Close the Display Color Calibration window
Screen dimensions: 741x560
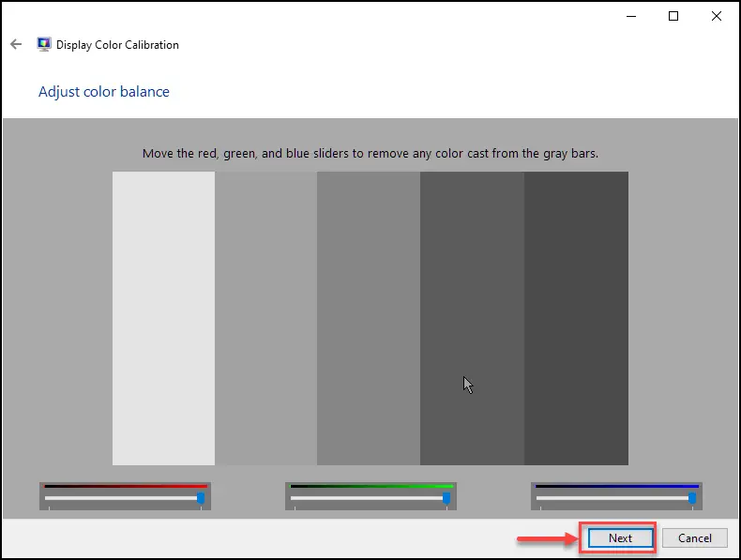[x=717, y=16]
